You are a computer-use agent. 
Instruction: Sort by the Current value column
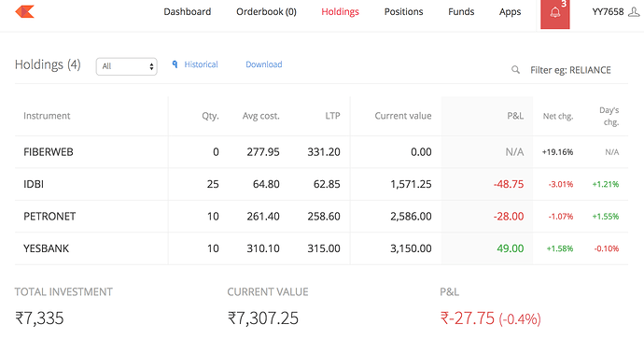click(x=403, y=116)
